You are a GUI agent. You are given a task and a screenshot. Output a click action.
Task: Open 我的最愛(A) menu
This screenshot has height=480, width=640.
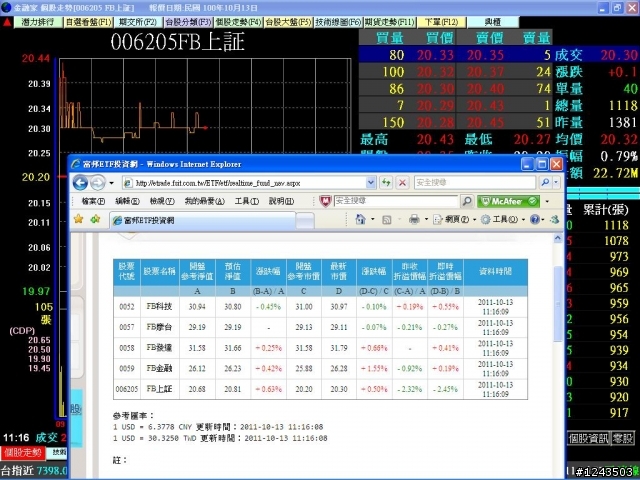tap(204, 201)
